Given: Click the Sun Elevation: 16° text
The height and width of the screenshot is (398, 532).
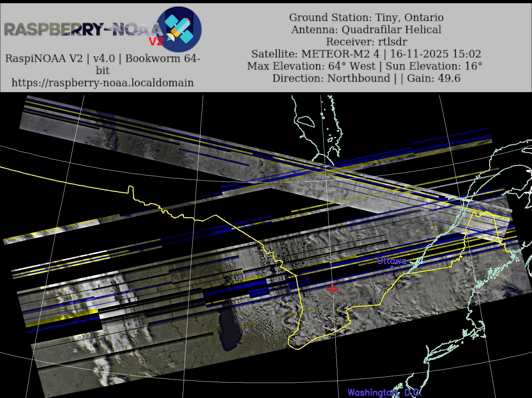Looking at the screenshot, I should [434, 66].
